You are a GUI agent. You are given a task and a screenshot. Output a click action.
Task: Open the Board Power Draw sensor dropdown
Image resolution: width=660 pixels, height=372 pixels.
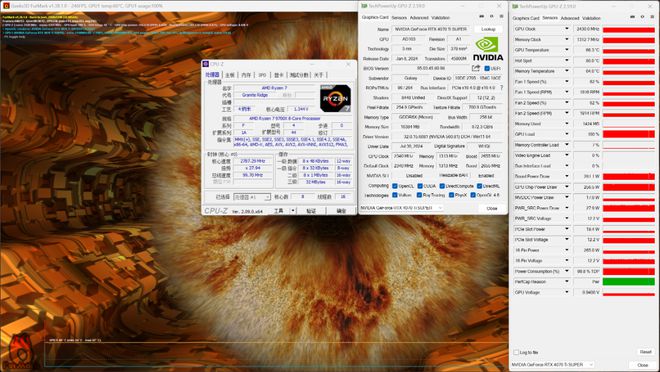567,176
